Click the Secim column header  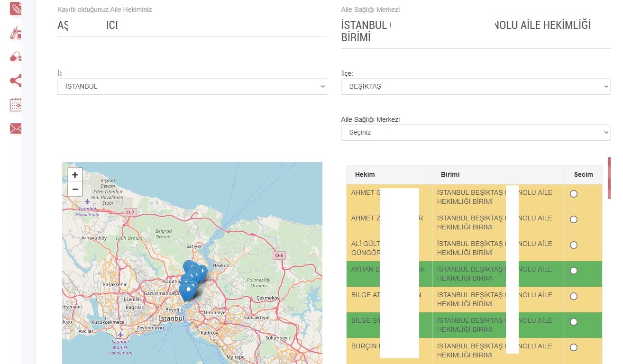[583, 174]
